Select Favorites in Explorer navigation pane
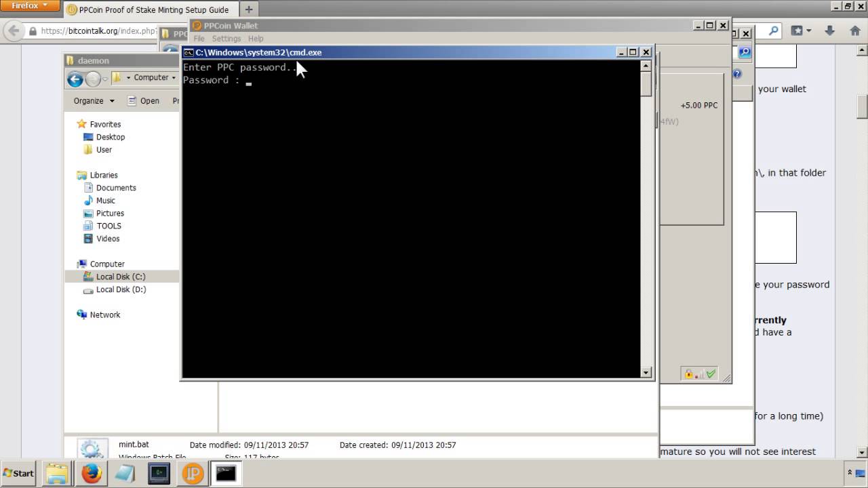 (105, 124)
